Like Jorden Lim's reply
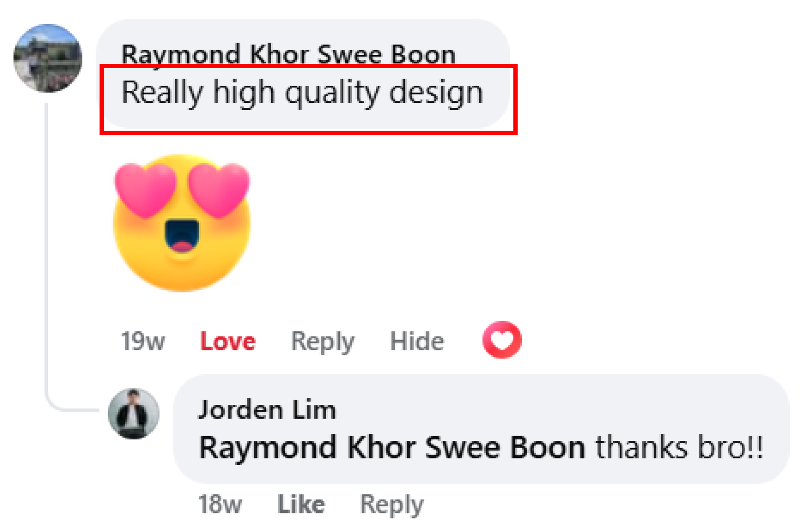 (x=301, y=504)
